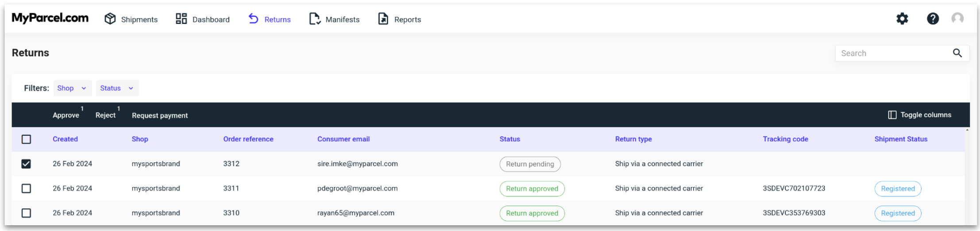Sort by Created column header

click(65, 139)
